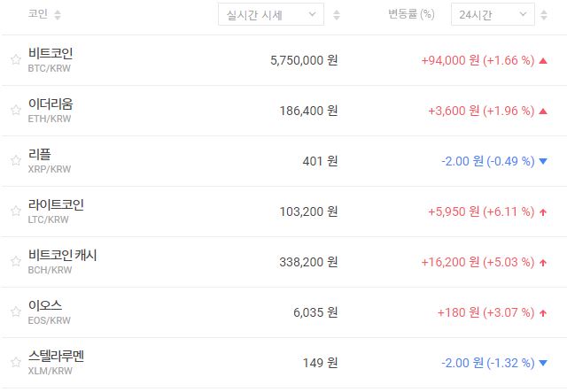Open the 24시간 period dropdown
567x392 pixels.
point(492,15)
